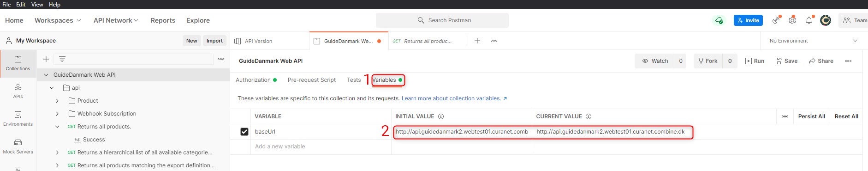The height and width of the screenshot is (171, 868).
Task: Open settings gear icon in header
Action: (792, 20)
